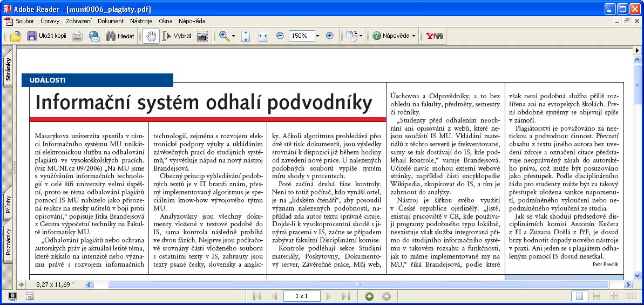Click the green previous view arrow
644x305 pixels.
click(x=369, y=296)
